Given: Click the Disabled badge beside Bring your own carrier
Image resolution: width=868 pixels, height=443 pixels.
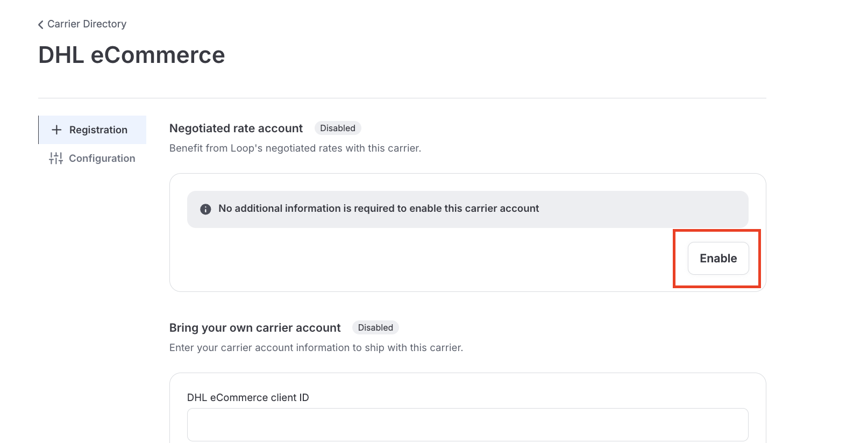Looking at the screenshot, I should tap(375, 328).
